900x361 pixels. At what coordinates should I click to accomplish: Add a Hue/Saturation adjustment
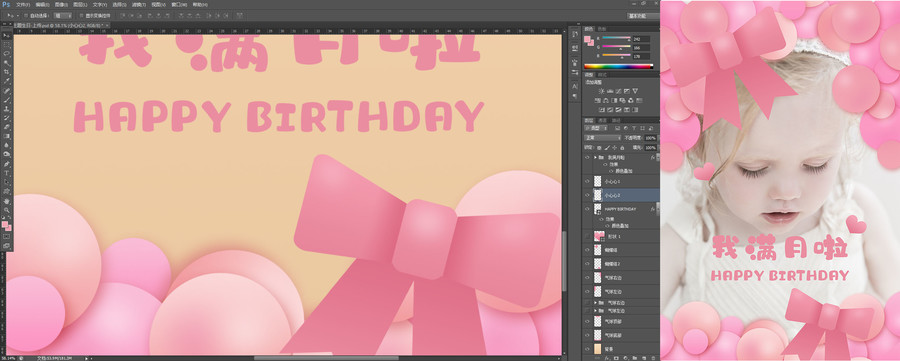pyautogui.click(x=598, y=100)
